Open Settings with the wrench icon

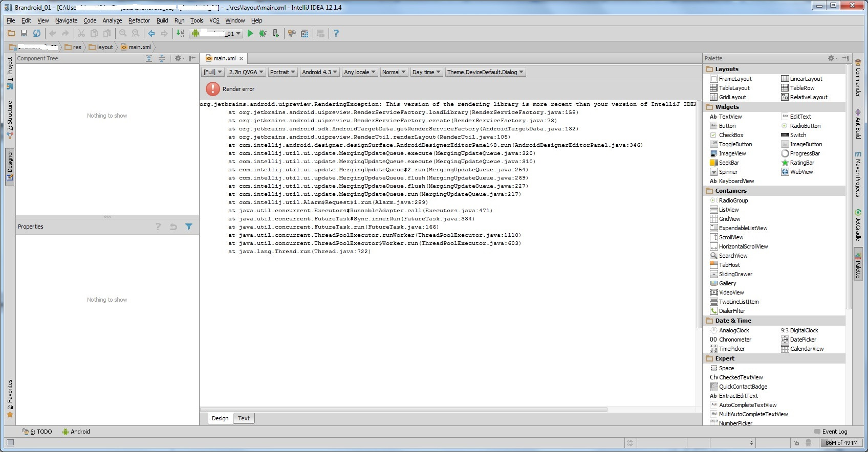(292, 33)
